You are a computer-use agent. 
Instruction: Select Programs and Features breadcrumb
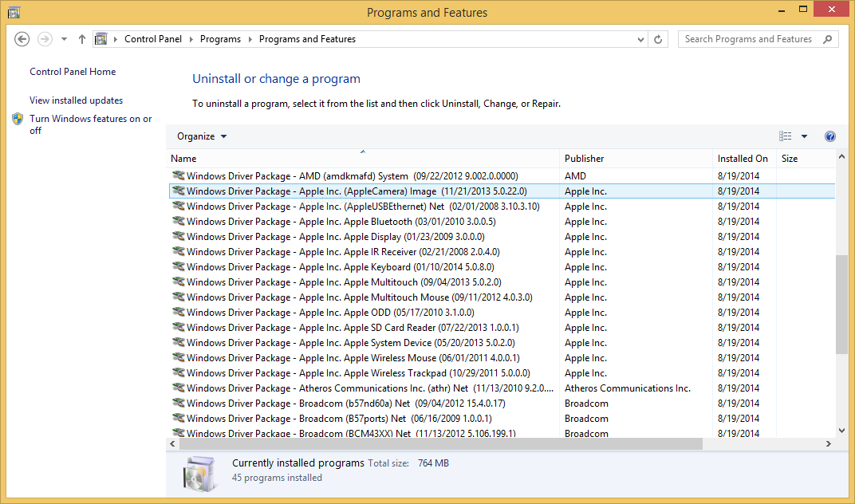click(x=307, y=39)
